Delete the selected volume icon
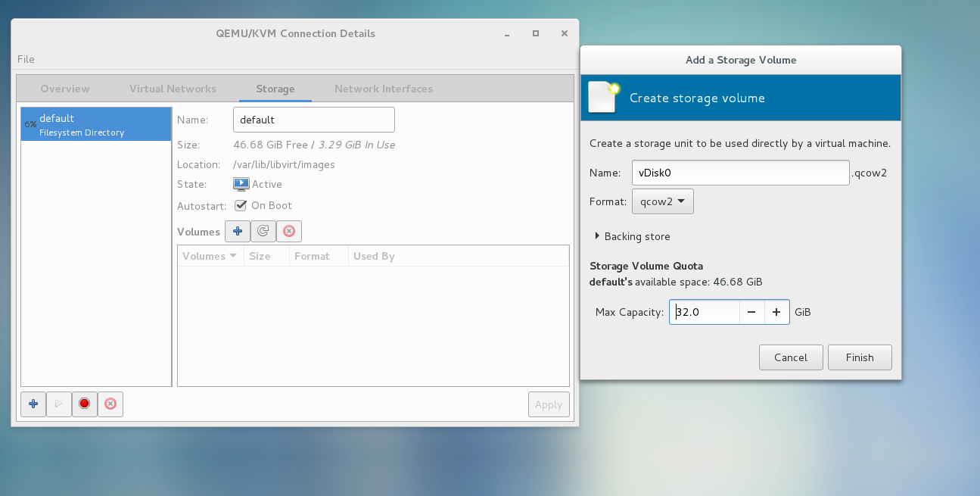 pos(289,232)
